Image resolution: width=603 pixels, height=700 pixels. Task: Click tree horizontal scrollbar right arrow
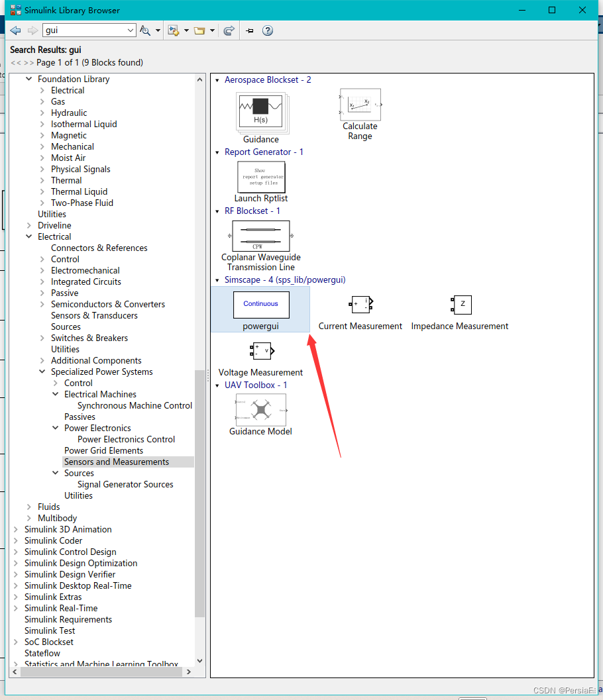click(188, 672)
